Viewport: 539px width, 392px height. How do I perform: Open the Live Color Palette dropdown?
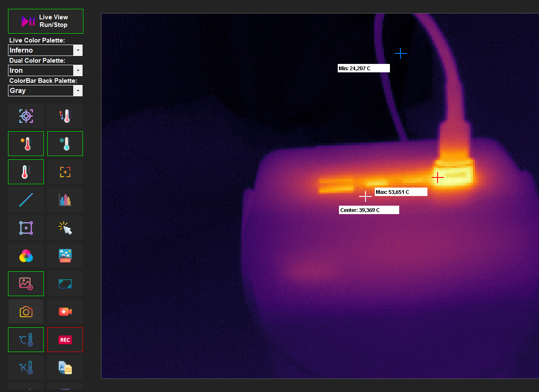tap(45, 50)
